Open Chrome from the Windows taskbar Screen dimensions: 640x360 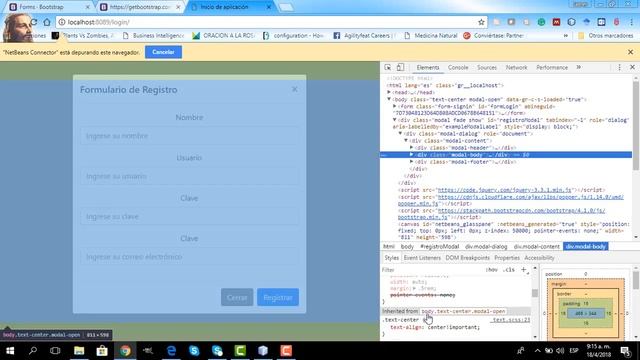point(125,351)
